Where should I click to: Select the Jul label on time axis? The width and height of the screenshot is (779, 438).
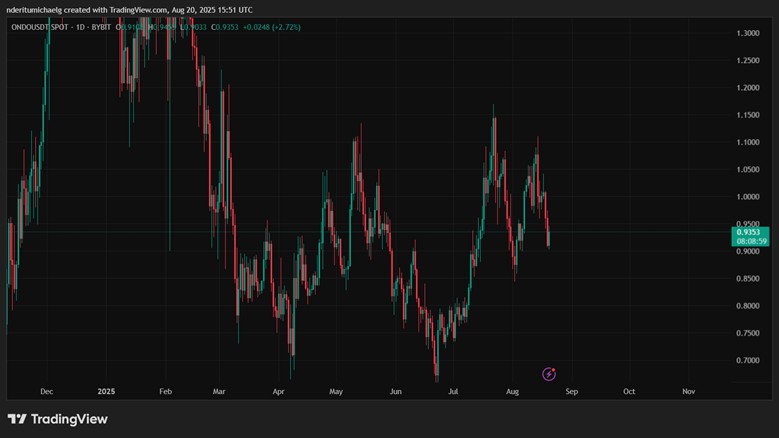point(453,391)
